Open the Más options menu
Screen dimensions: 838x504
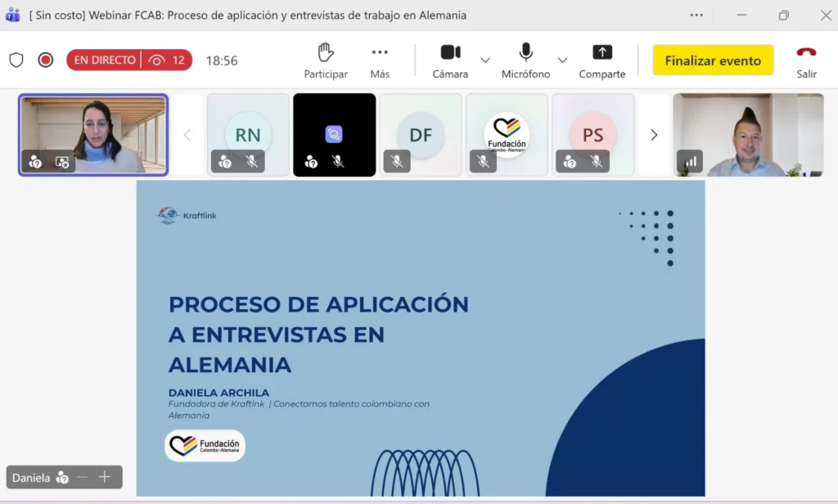coord(380,61)
